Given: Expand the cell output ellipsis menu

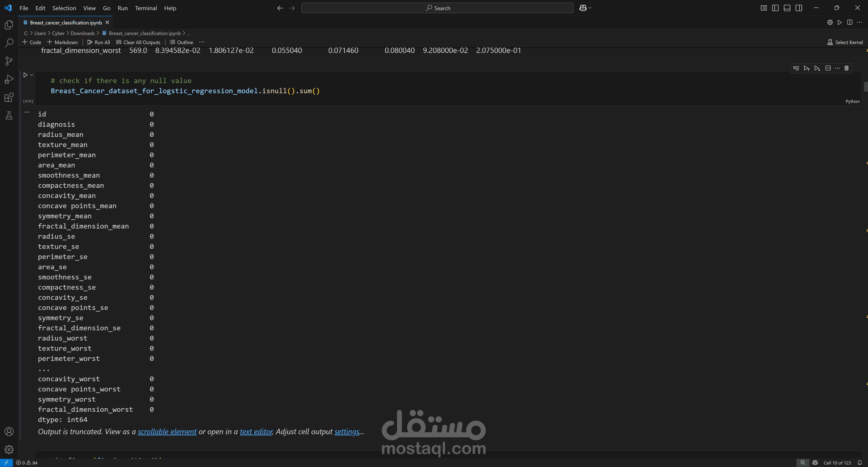Looking at the screenshot, I should tap(27, 112).
